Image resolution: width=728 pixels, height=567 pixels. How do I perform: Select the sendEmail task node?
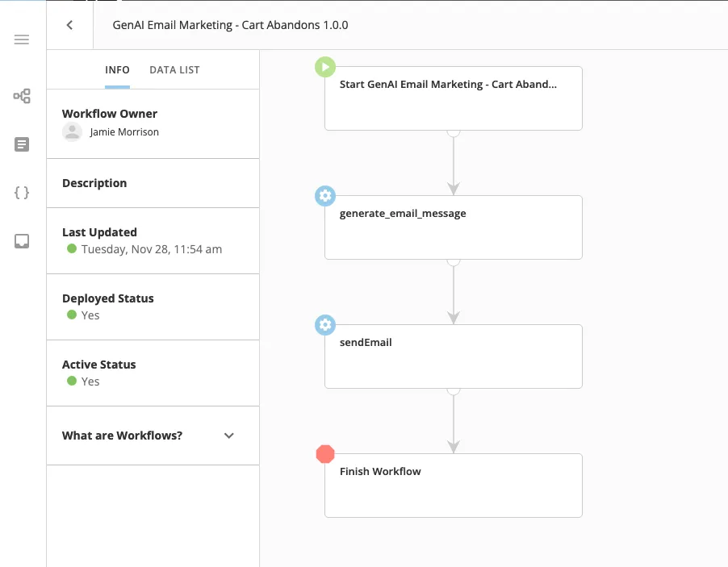click(x=453, y=356)
